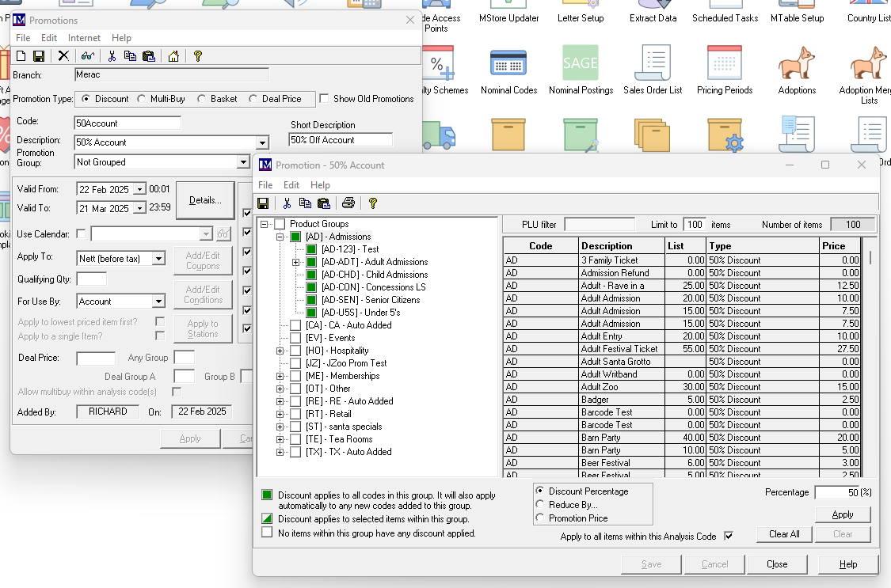Click the Clear All button
891x588 pixels.
pos(784,534)
